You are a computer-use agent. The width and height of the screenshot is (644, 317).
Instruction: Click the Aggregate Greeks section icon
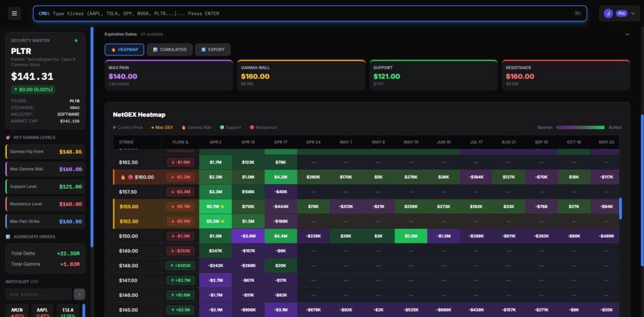[x=8, y=237]
